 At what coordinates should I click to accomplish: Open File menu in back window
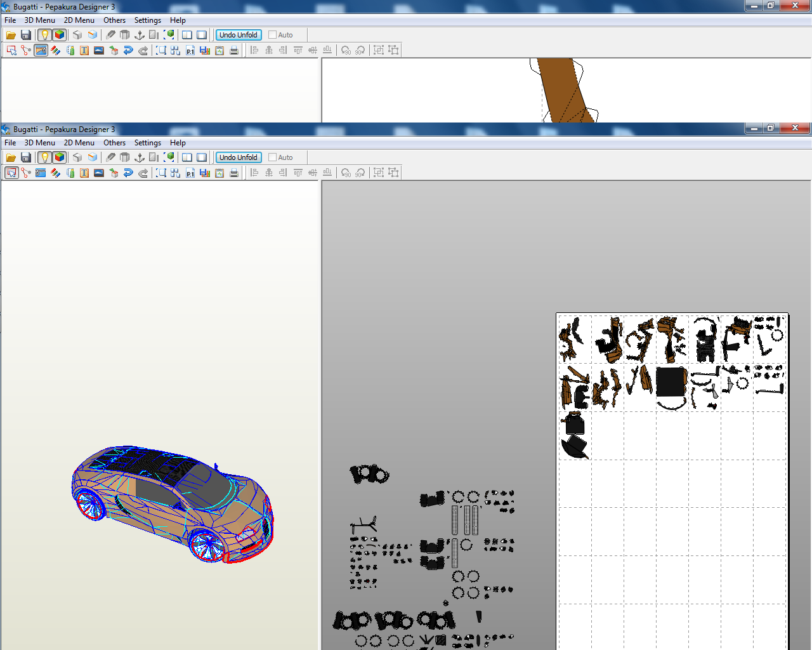click(10, 20)
